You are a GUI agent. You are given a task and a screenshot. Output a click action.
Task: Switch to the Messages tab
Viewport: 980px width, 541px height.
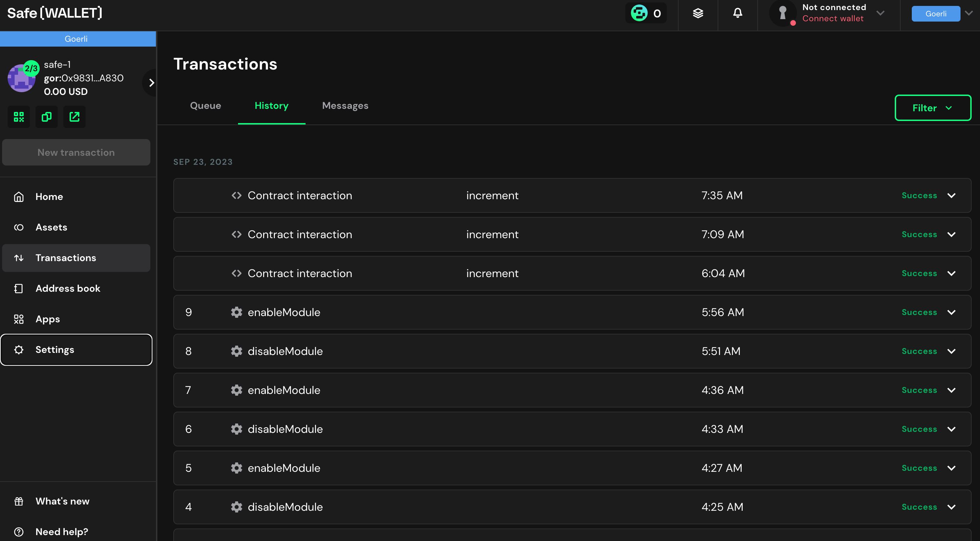point(345,105)
